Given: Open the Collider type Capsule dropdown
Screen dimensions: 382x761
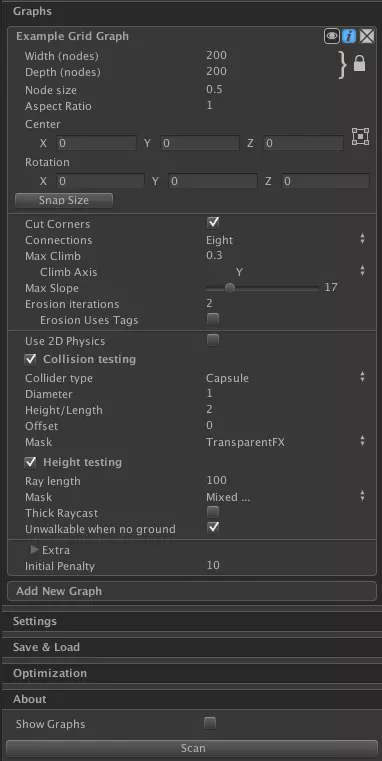Looking at the screenshot, I should pos(286,378).
